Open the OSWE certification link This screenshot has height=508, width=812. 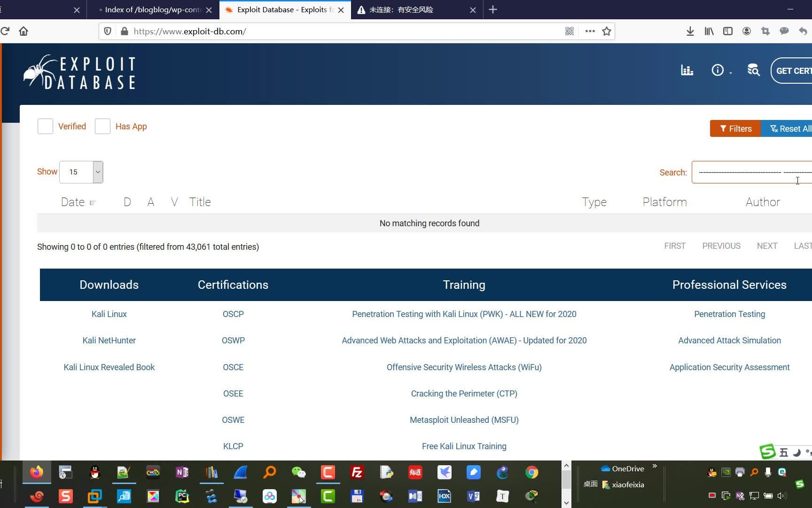(x=233, y=420)
